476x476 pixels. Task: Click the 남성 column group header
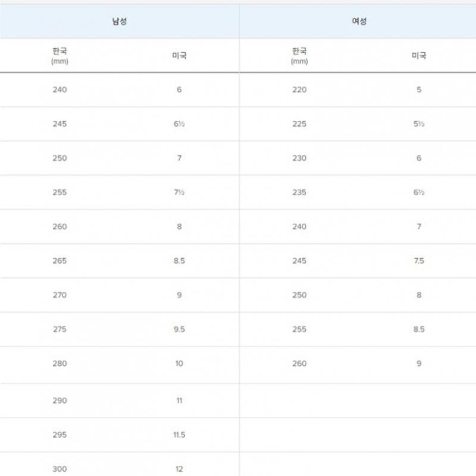pos(119,21)
